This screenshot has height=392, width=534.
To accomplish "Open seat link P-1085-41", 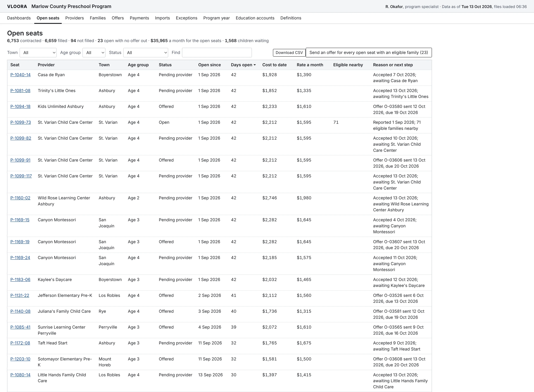I will [20, 327].
